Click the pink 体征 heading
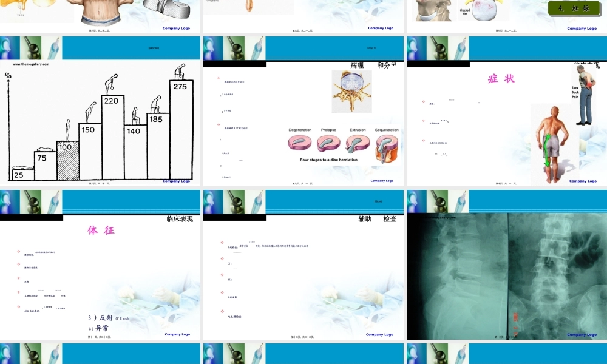 (101, 231)
